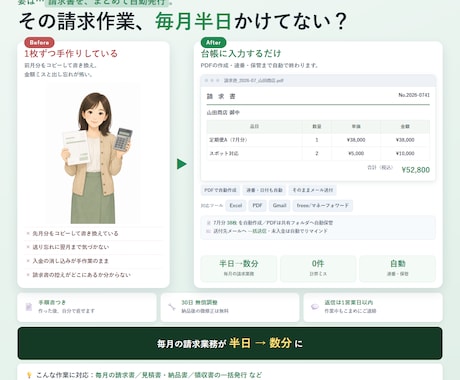Screen dimensions: 460x380
Task: Click the x mark beside 入金の消し込みが手作業のまま
Action: pyautogui.click(x=28, y=261)
